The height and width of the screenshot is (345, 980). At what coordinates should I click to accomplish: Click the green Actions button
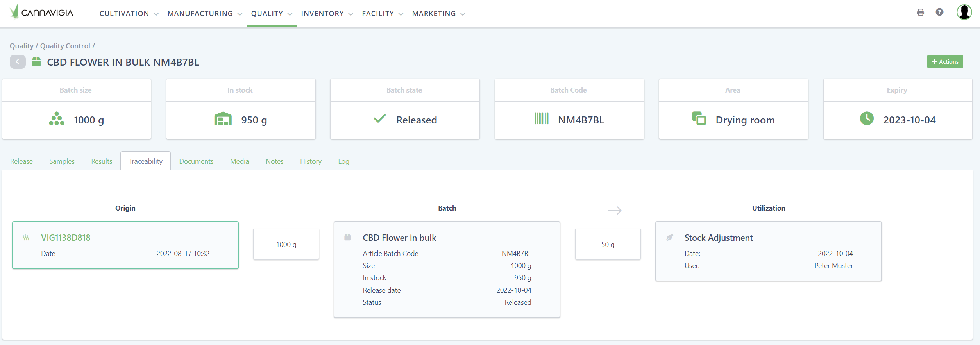pyautogui.click(x=945, y=62)
